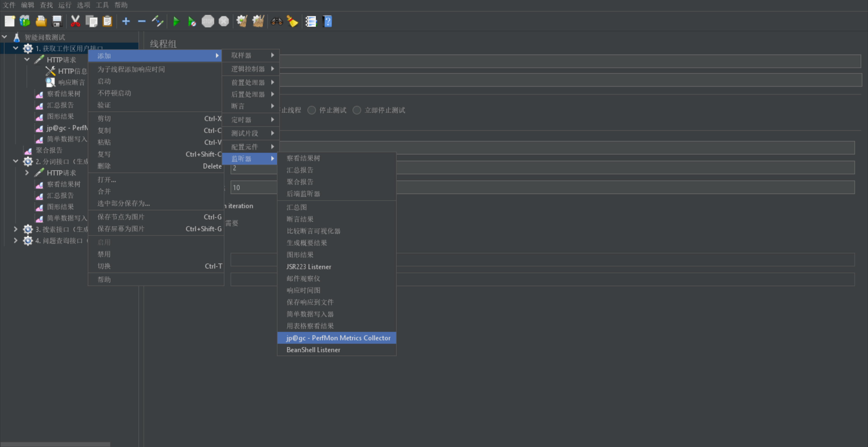The width and height of the screenshot is (868, 447).
Task: Click the Start no pauses icon
Action: pos(192,21)
